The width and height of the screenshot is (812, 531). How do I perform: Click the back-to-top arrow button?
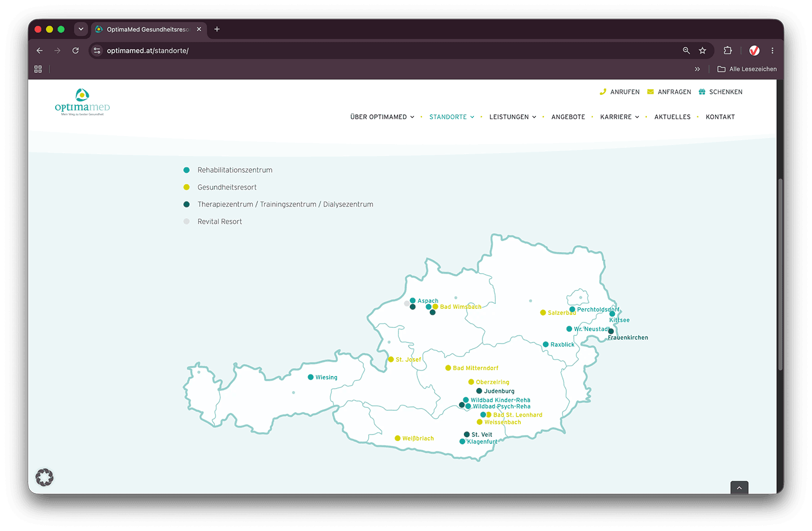[x=739, y=487]
